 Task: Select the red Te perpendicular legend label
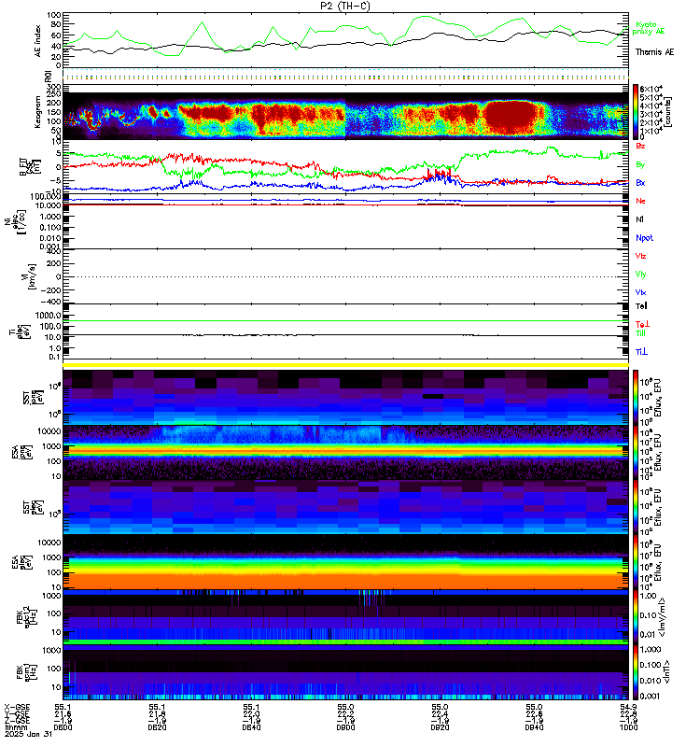[642, 324]
